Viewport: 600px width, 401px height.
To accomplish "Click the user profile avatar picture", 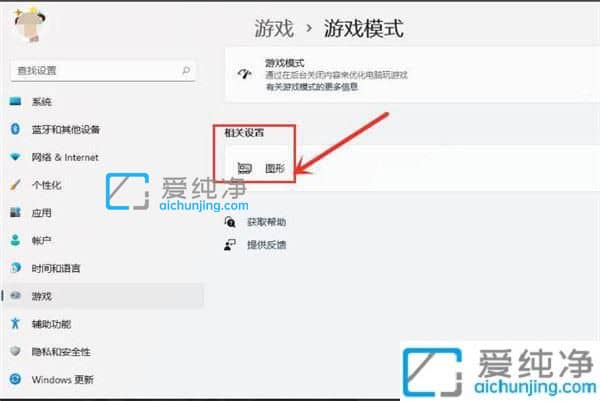I will point(30,24).
